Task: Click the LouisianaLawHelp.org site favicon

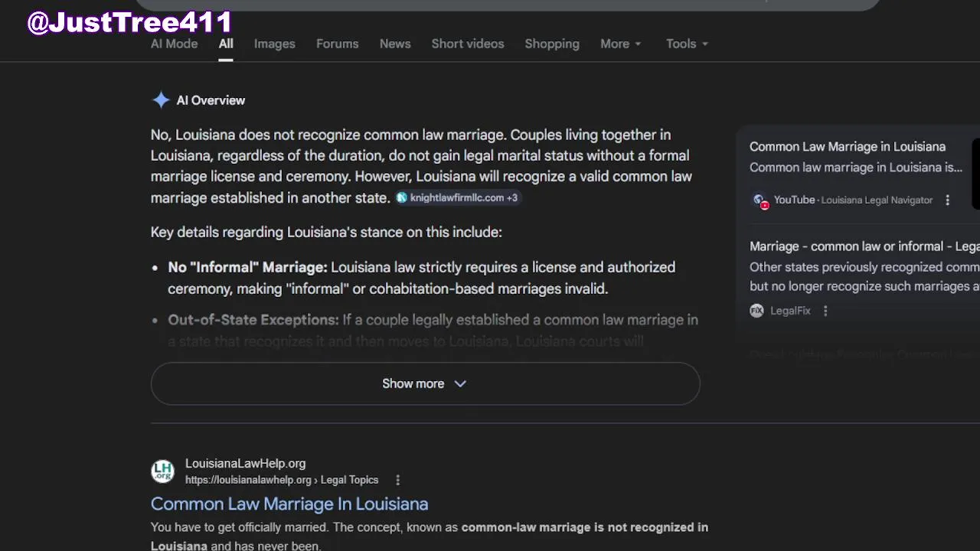Action: click(162, 471)
